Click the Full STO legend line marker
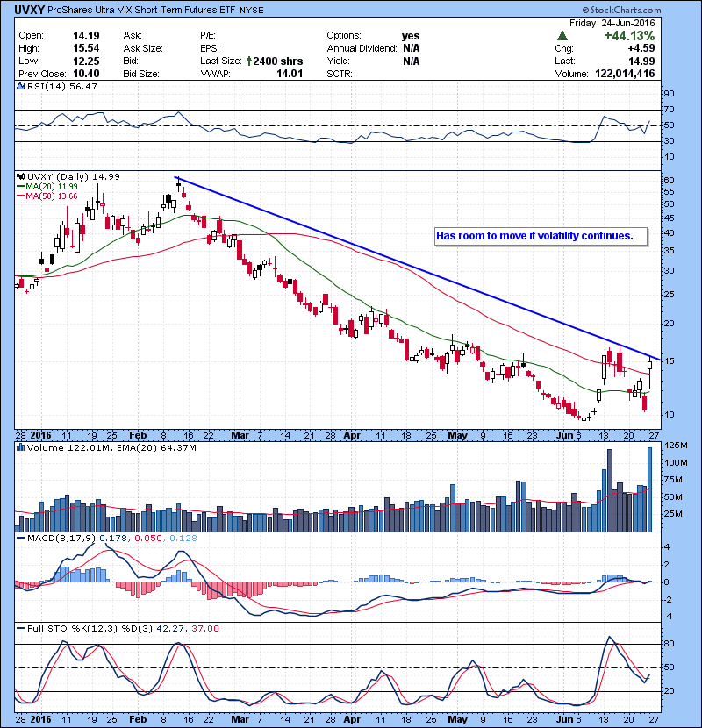Image resolution: width=702 pixels, height=728 pixels. click(20, 628)
